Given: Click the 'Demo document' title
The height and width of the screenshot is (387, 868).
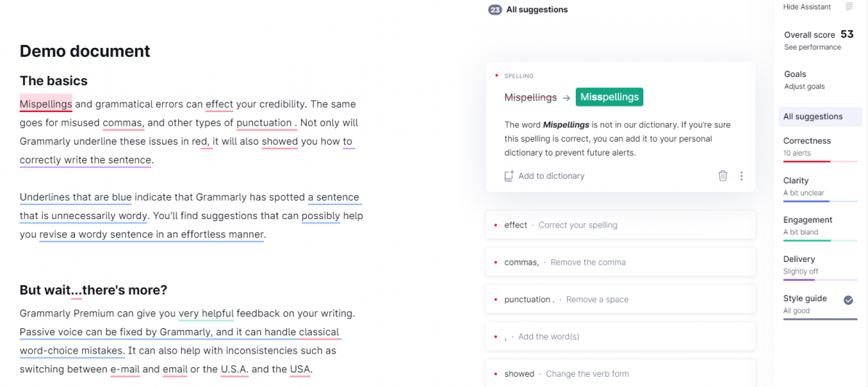Looking at the screenshot, I should point(85,51).
